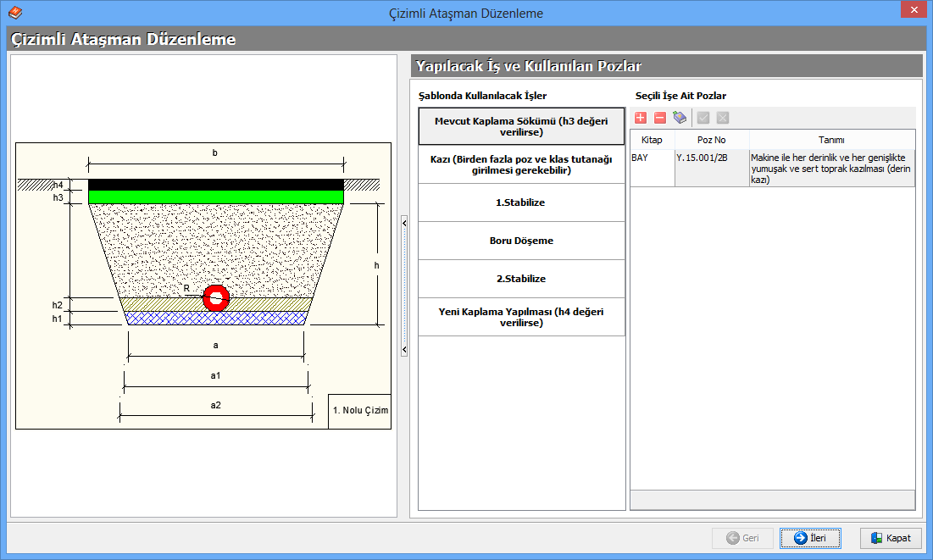This screenshot has width=933, height=560.
Task: Click the red pipe circle in the drawing
Action: (216, 297)
